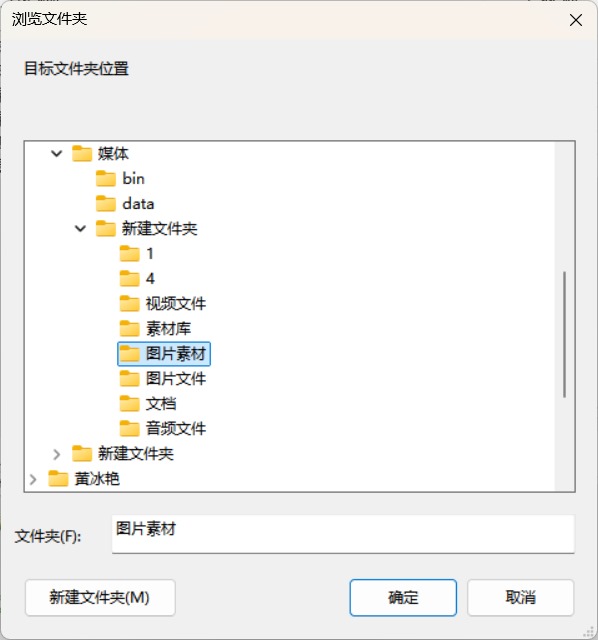The width and height of the screenshot is (598, 640).
Task: Select the bin folder icon
Action: (x=105, y=178)
